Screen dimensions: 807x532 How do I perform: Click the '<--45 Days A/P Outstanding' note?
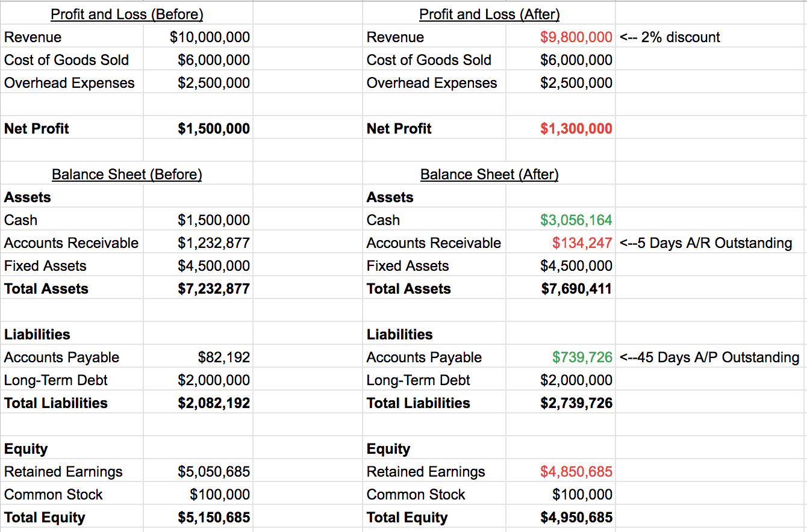709,357
